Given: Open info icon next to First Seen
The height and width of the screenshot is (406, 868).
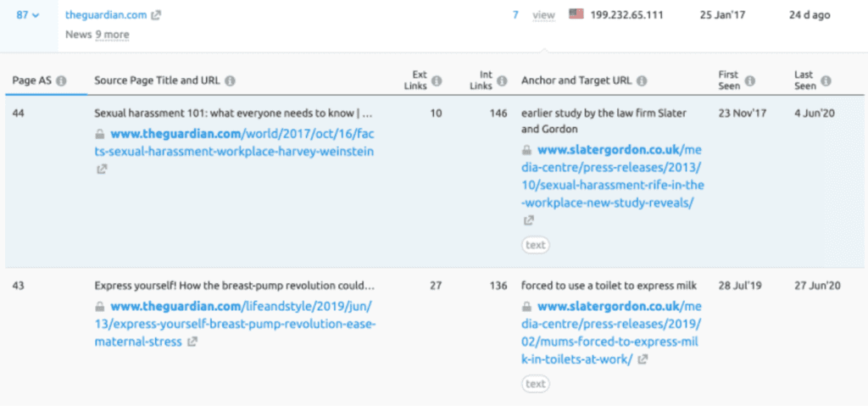Looking at the screenshot, I should [x=750, y=81].
